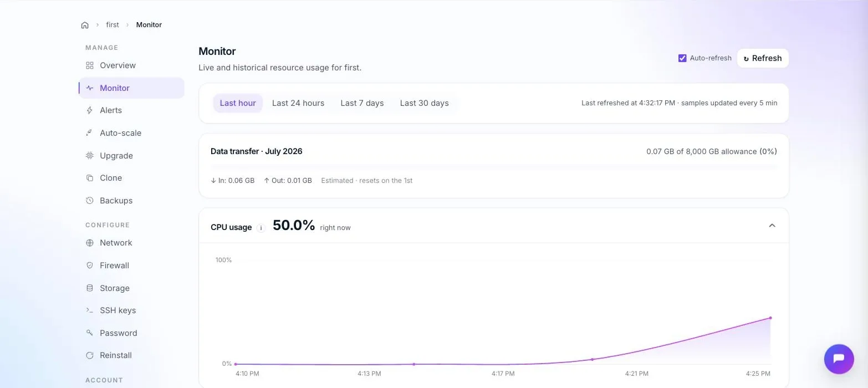868x388 pixels.
Task: Click the 4:10 PM chart data point
Action: pos(236,364)
